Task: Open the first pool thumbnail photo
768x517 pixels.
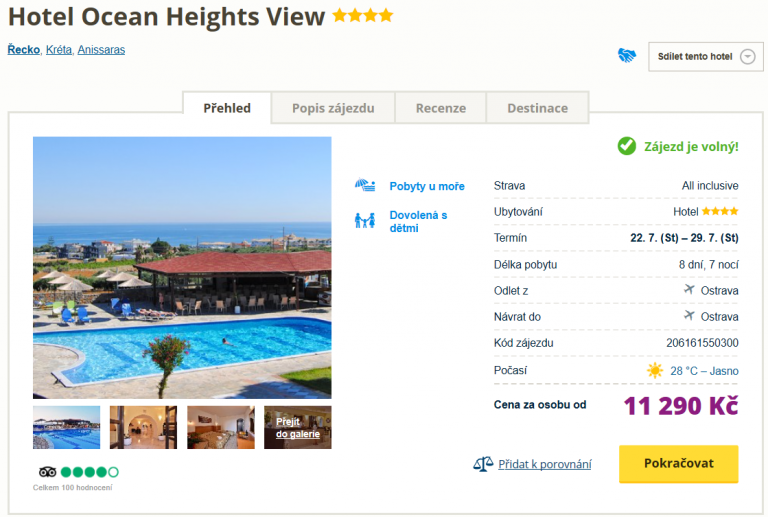Action: tap(67, 427)
